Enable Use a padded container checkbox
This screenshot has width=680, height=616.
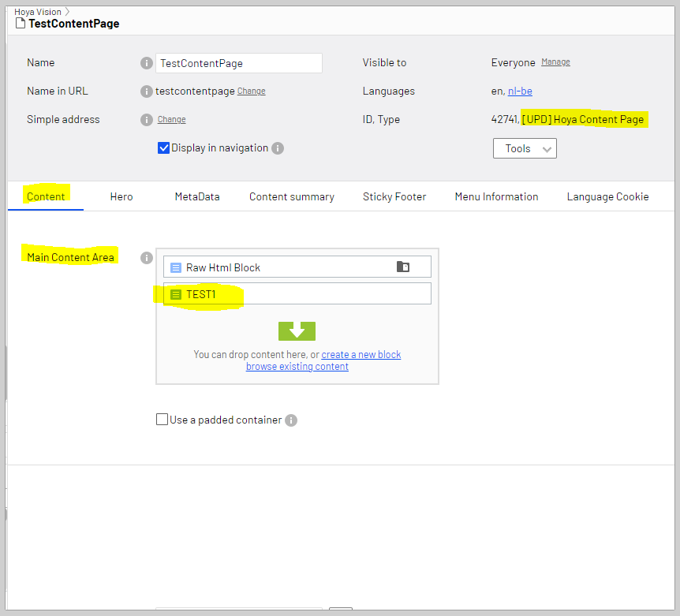(x=163, y=420)
